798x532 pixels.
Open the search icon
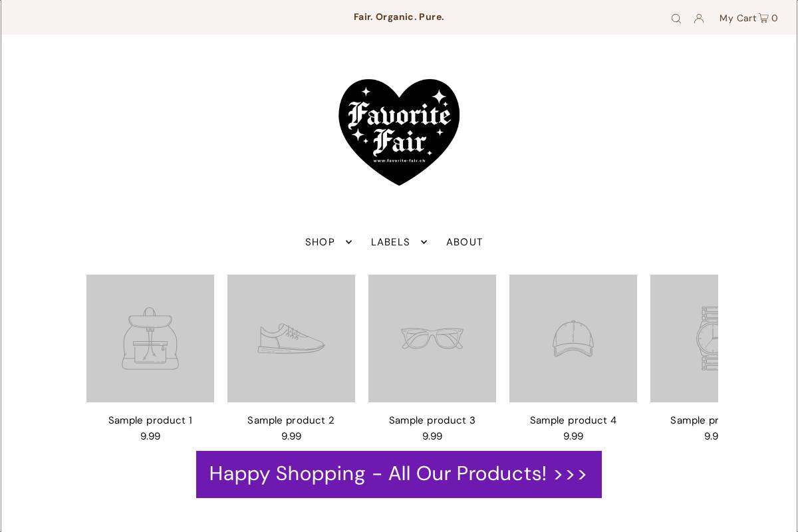click(676, 19)
